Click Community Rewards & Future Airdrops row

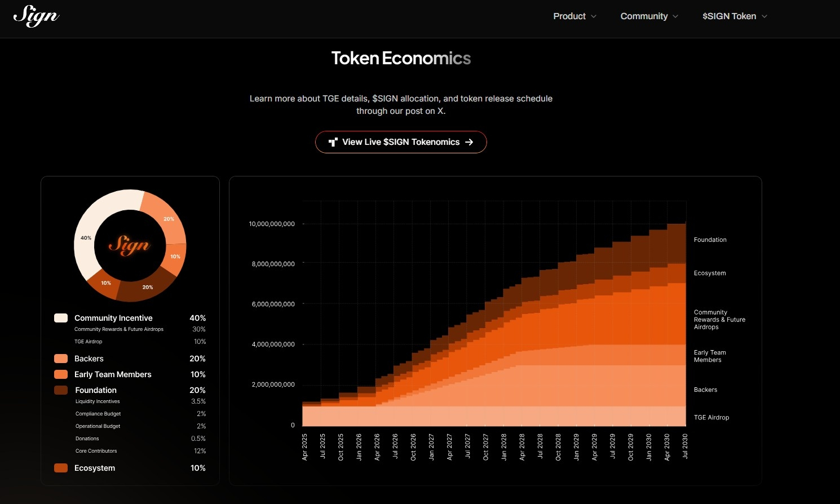pos(140,329)
